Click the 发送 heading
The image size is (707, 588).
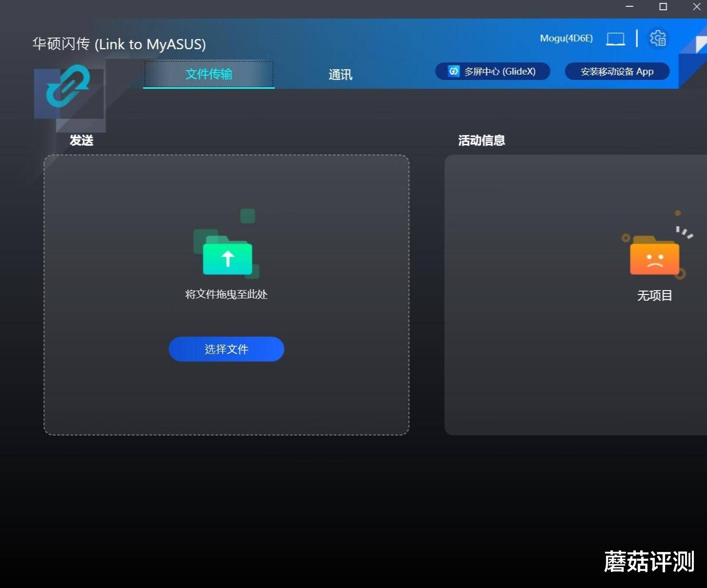coord(81,140)
